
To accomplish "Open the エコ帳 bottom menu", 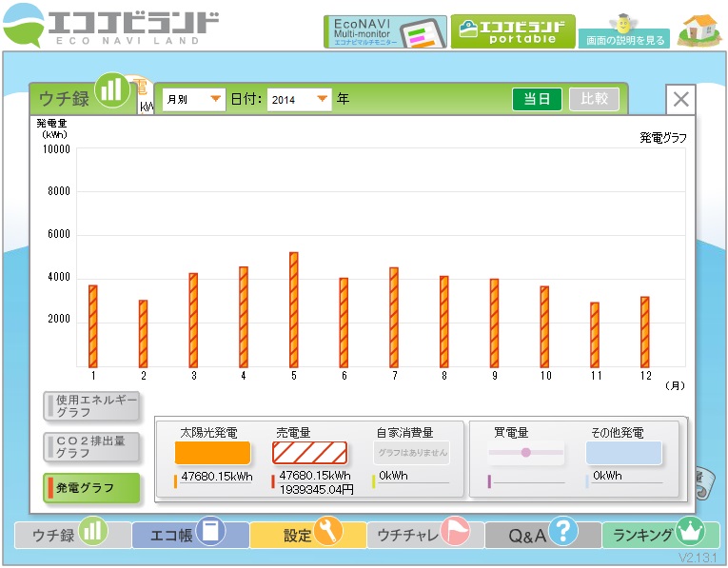I will [190, 535].
